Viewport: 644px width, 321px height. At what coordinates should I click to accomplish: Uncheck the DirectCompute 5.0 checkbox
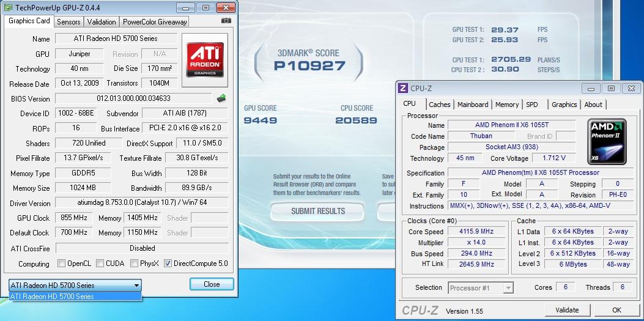(168, 264)
